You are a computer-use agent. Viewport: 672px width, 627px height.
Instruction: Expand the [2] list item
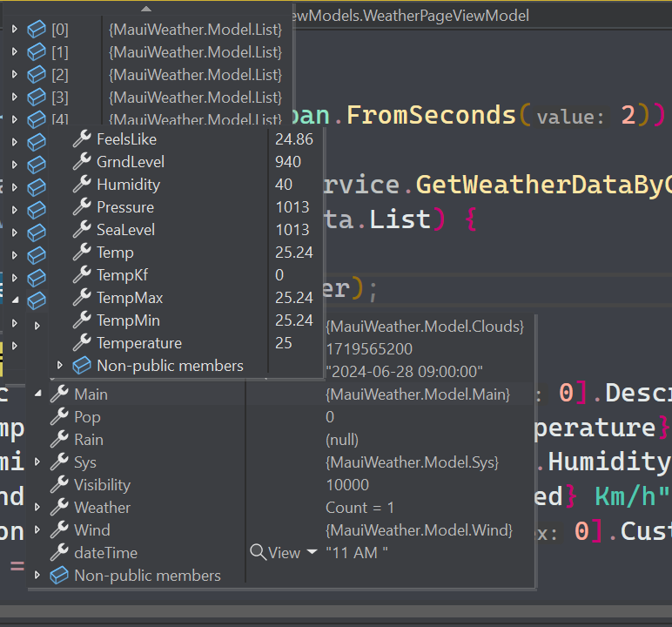click(x=15, y=75)
